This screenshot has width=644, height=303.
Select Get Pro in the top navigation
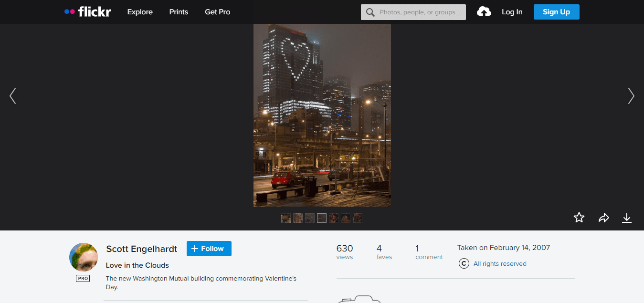pos(217,12)
